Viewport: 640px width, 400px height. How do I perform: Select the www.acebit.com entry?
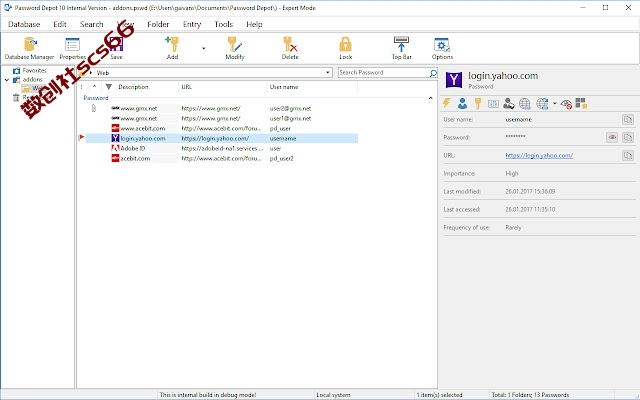[222, 128]
